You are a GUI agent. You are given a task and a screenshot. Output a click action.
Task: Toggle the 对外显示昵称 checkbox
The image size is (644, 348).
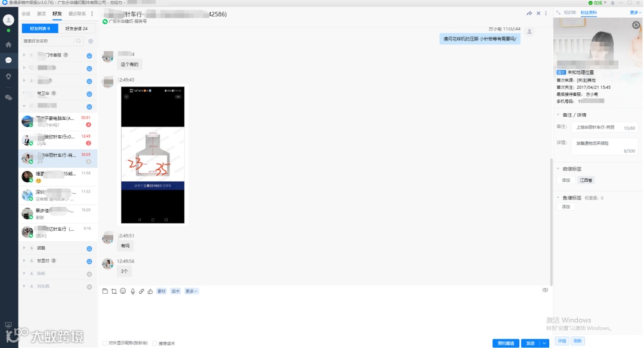(x=105, y=343)
